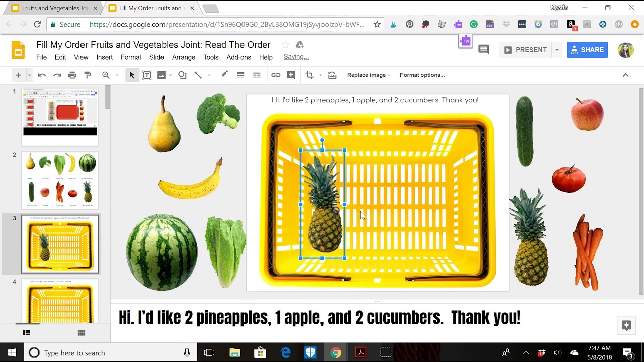The image size is (644, 362).
Task: Click the Reset image icon
Action: click(332, 75)
